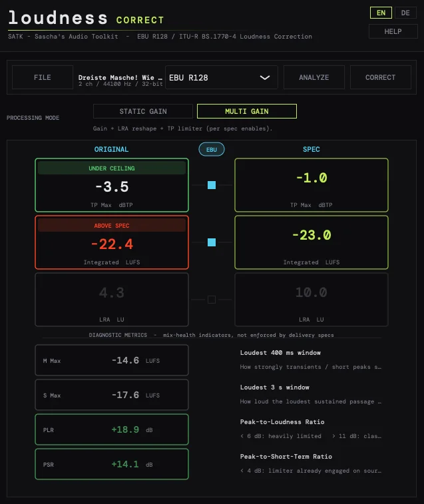Click the 'Peak-to-Loudness Ratio' heading
This screenshot has height=504, width=424.
[x=282, y=422]
